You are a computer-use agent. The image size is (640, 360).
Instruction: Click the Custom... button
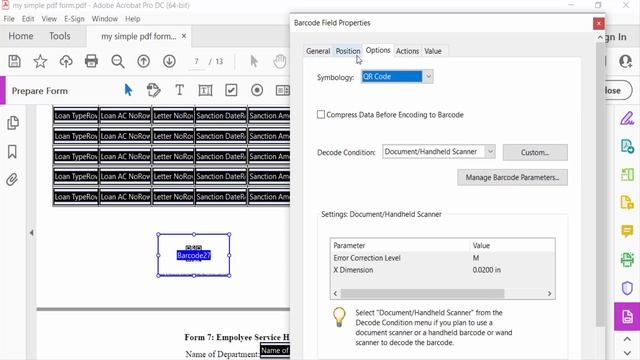535,152
